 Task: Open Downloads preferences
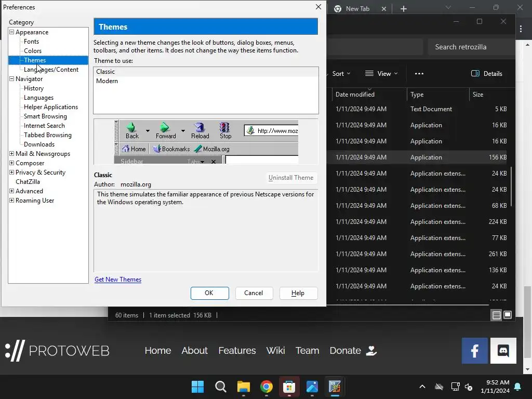point(39,144)
